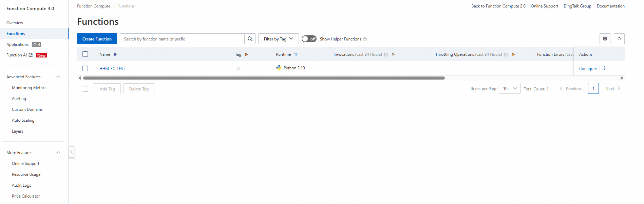
Task: Click Total Count: 1 text
Action: (x=536, y=89)
